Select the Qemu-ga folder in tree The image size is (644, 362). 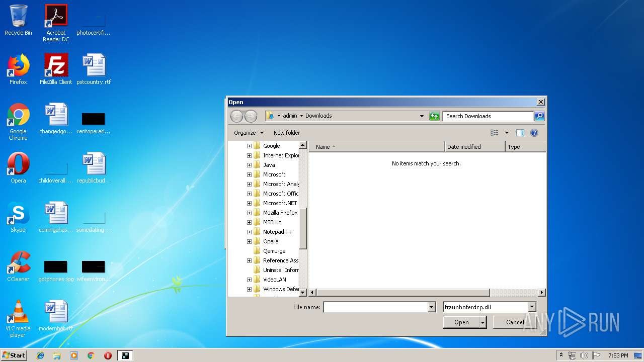pos(274,251)
